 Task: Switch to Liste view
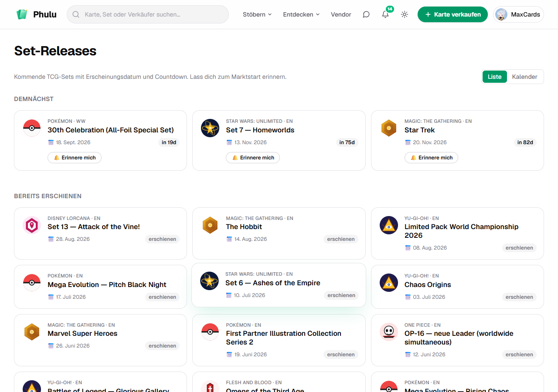[x=495, y=77]
